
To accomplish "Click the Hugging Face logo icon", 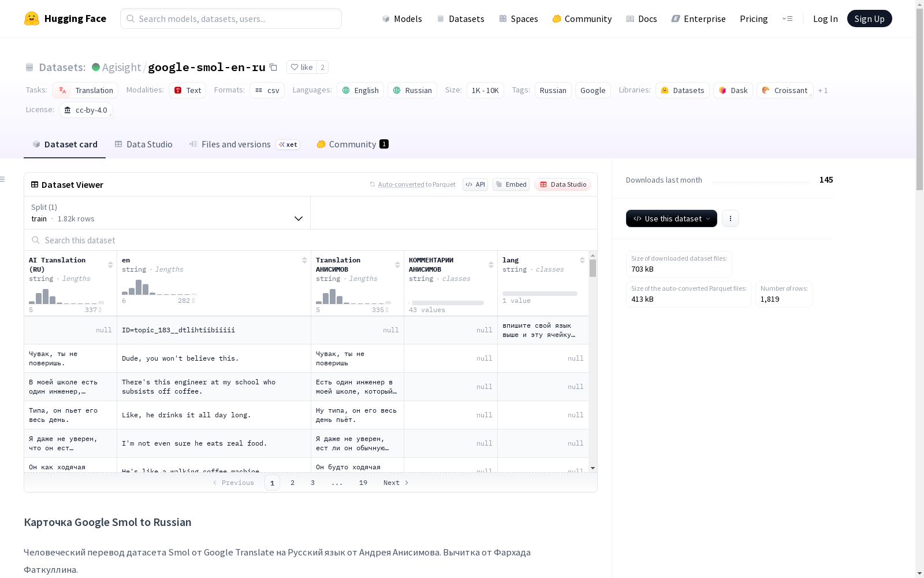I will point(32,18).
